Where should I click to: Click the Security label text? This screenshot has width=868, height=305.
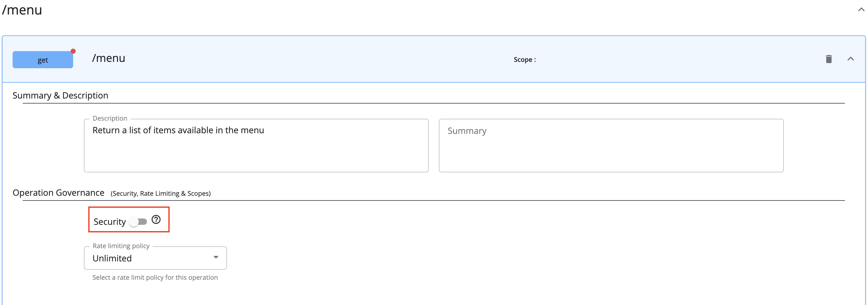pos(109,222)
